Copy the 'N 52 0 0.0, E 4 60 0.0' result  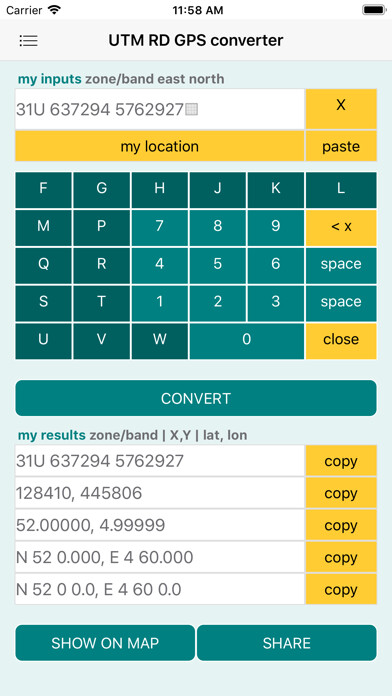click(341, 589)
